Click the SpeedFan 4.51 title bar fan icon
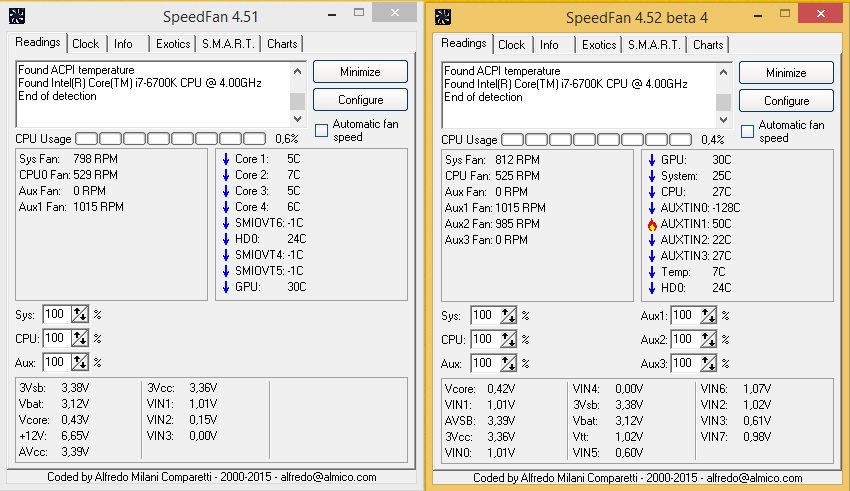 coord(15,16)
